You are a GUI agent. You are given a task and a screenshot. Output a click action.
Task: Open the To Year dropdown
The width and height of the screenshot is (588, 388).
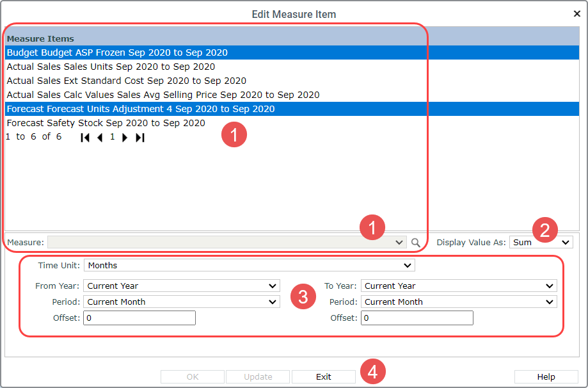coord(459,286)
